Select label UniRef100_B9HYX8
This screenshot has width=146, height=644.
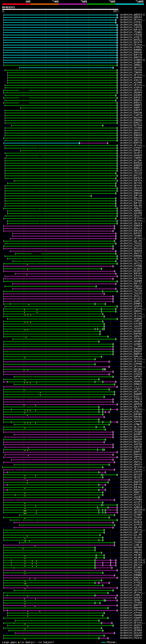pyautogui.click(x=131, y=143)
